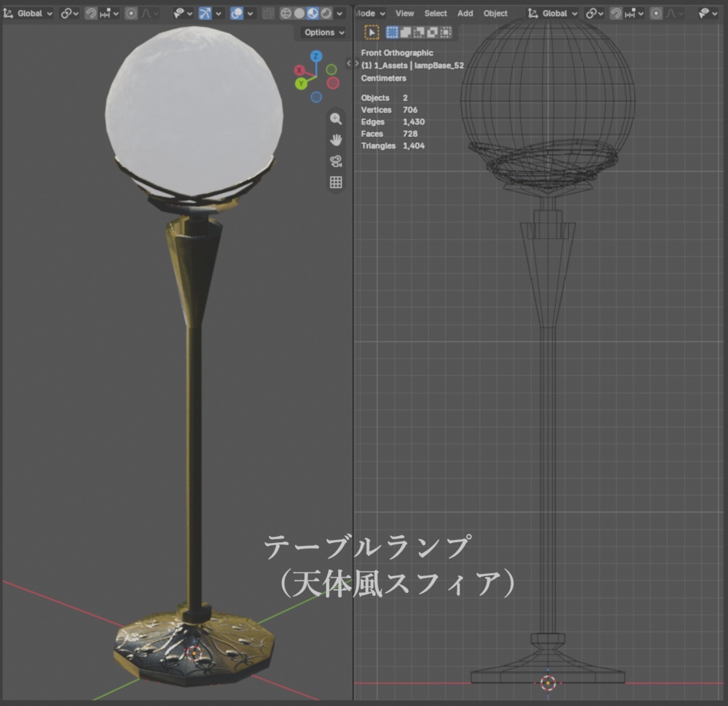Open Mode dropdown in right viewport
Image resolution: width=728 pixels, height=706 pixels.
pos(370,14)
